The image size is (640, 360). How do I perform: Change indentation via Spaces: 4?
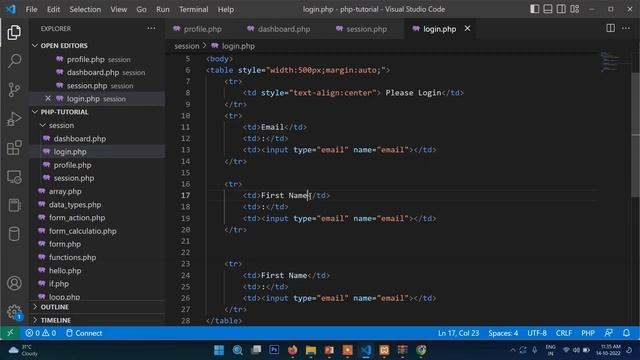[503, 333]
